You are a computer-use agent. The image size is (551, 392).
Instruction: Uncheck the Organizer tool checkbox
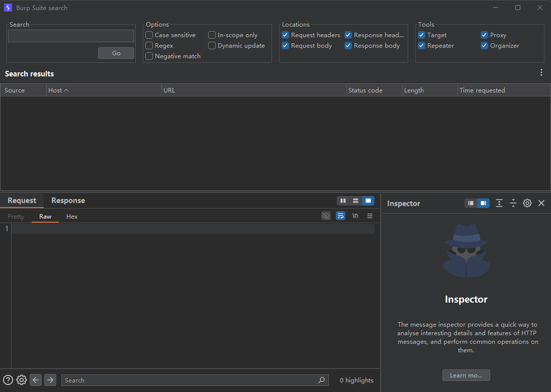[x=484, y=45]
